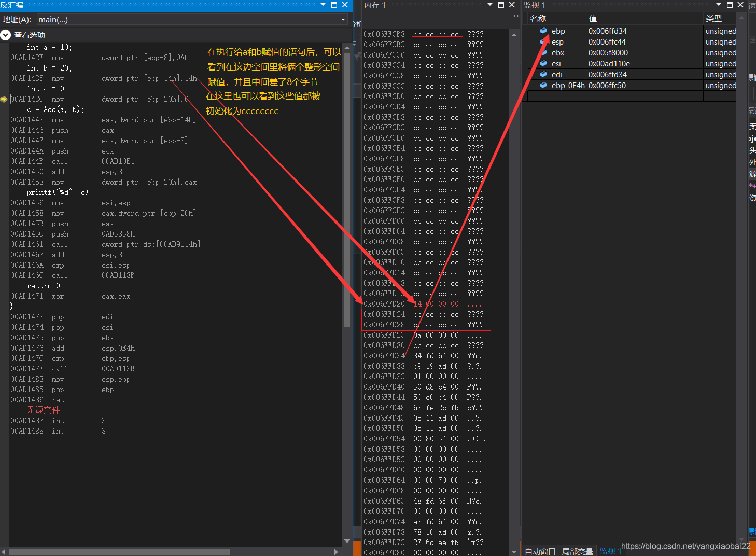
Task: Click the esp watch name cell
Action: 557,42
